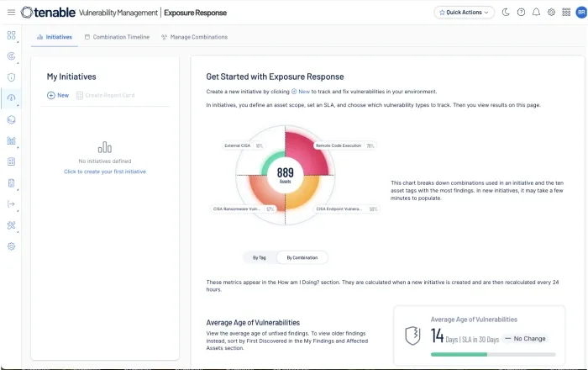The width and height of the screenshot is (588, 370).
Task: Select the green External CISA chart segment
Action: point(271,161)
